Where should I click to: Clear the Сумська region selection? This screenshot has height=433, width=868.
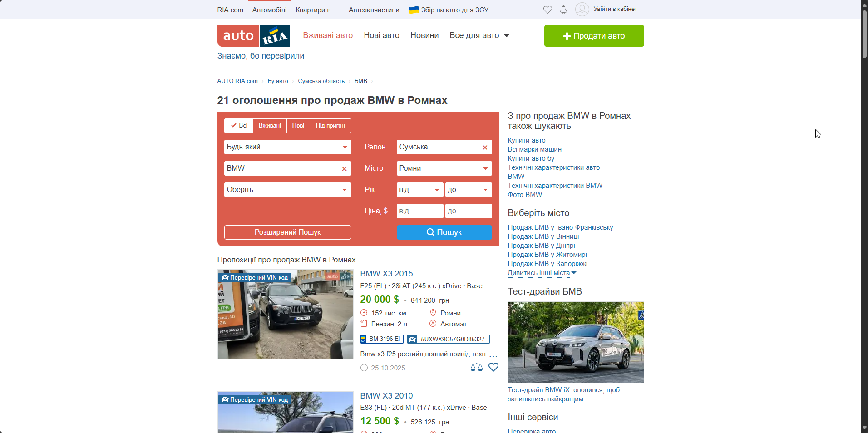(x=485, y=148)
